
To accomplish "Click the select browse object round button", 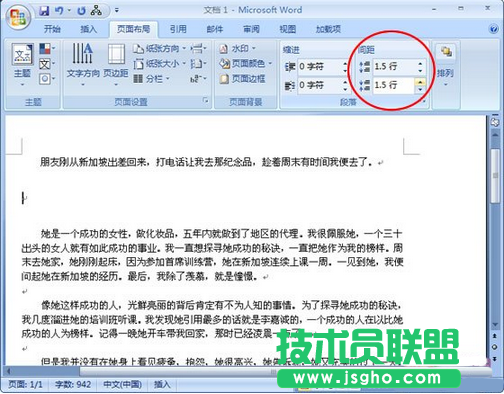I will tap(495, 347).
